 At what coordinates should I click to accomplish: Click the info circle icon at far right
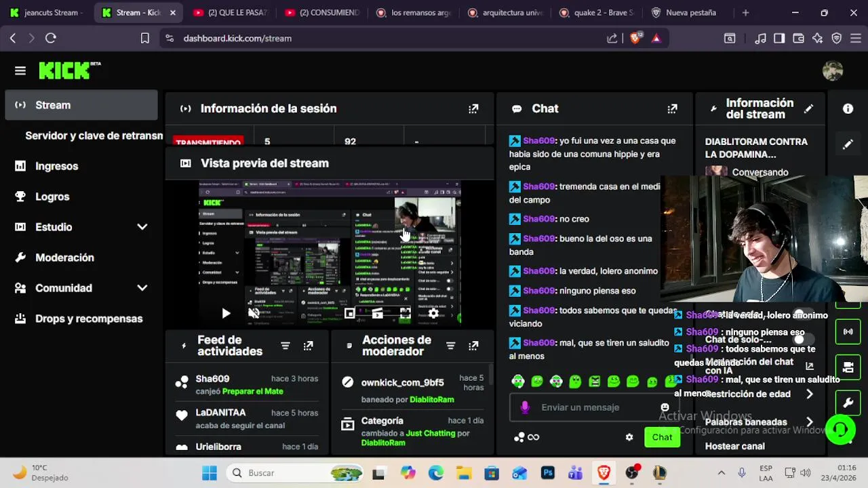click(848, 108)
